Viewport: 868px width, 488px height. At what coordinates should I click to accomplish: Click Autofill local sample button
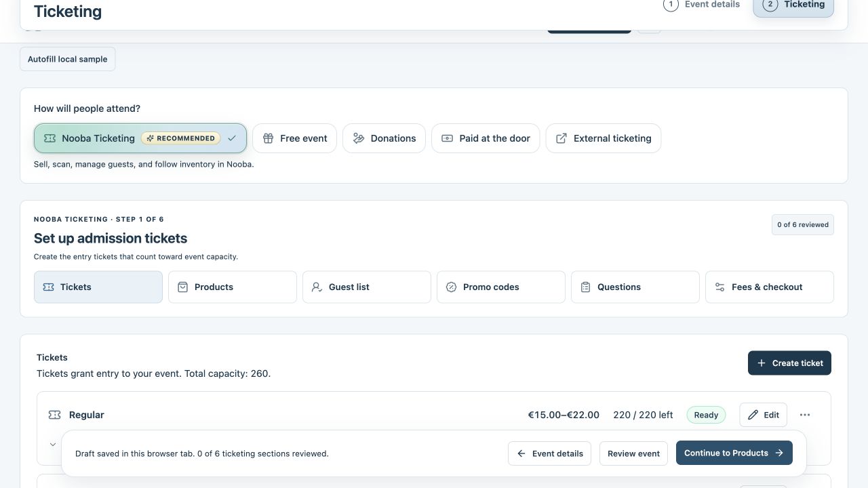[x=68, y=59]
